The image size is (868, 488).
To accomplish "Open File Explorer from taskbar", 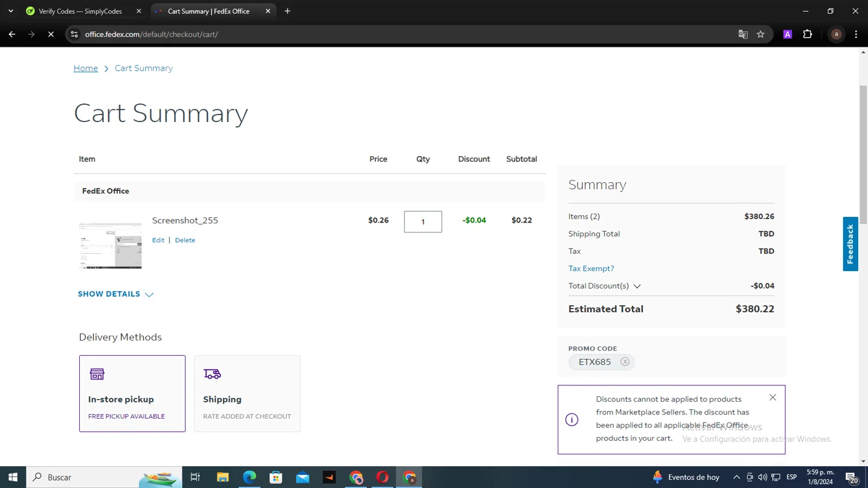I will [223, 477].
